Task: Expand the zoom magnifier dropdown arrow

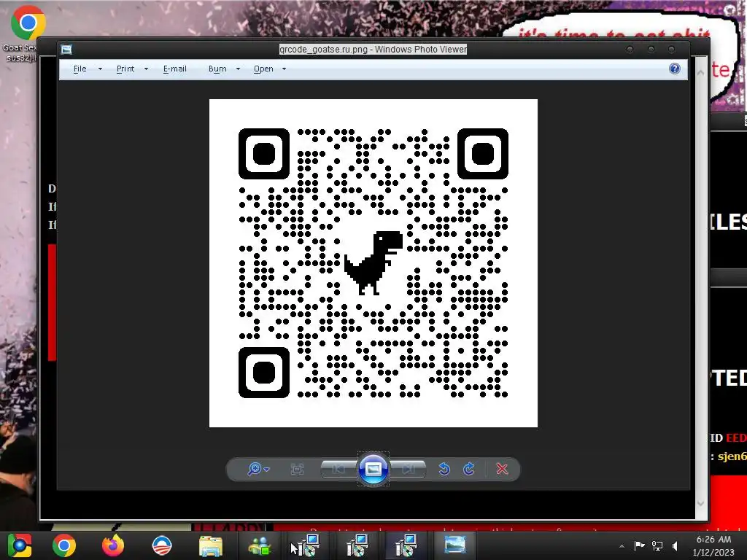Action: [267, 470]
